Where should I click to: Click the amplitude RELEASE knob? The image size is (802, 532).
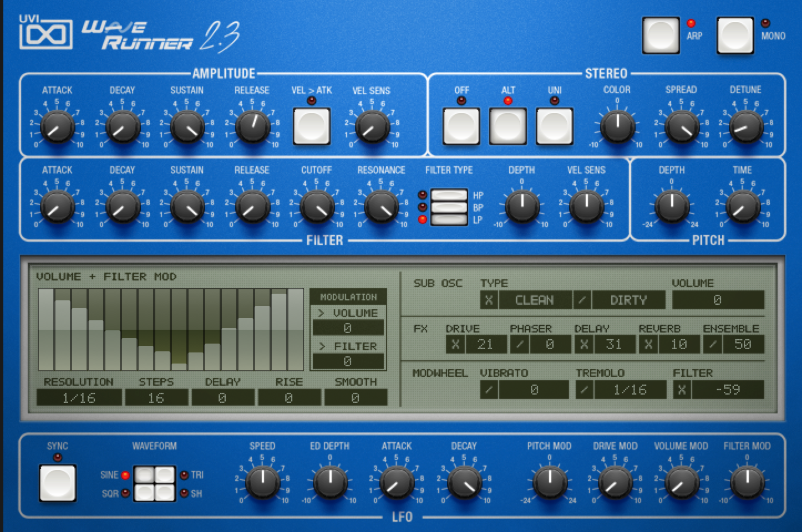(252, 126)
